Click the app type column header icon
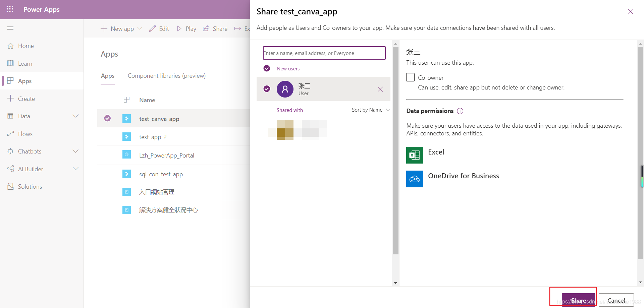 pos(126,100)
